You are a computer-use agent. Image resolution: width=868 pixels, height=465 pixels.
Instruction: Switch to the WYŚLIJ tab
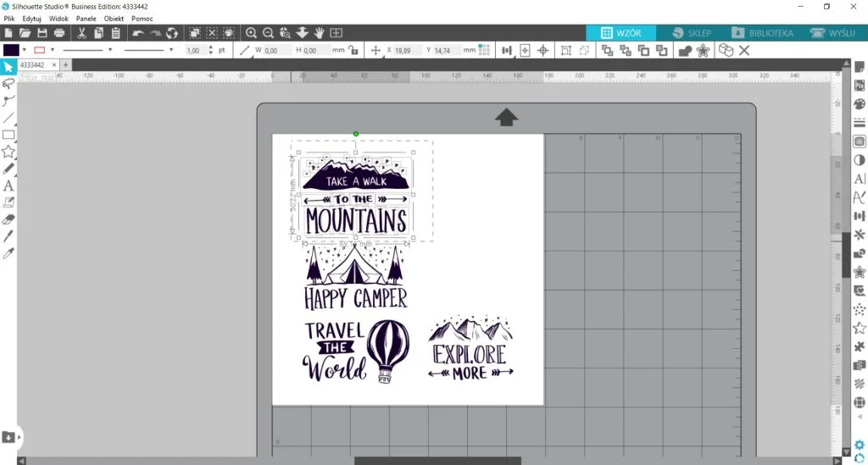(x=832, y=33)
